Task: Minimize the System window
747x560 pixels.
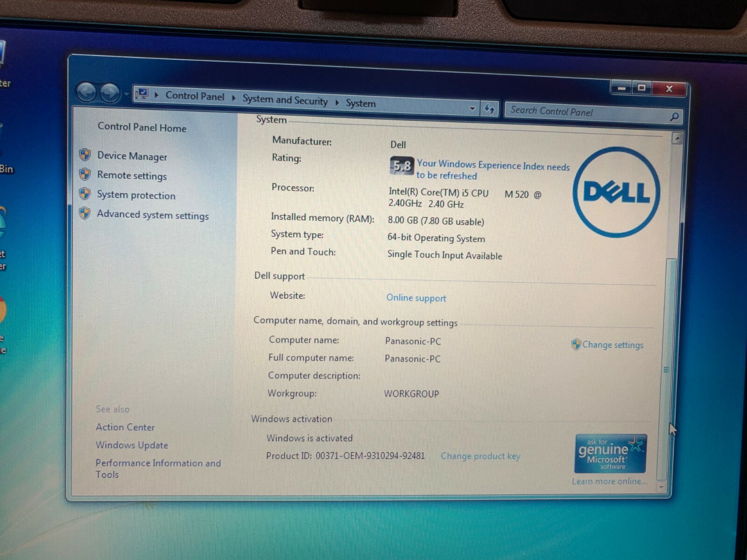Action: coord(621,87)
